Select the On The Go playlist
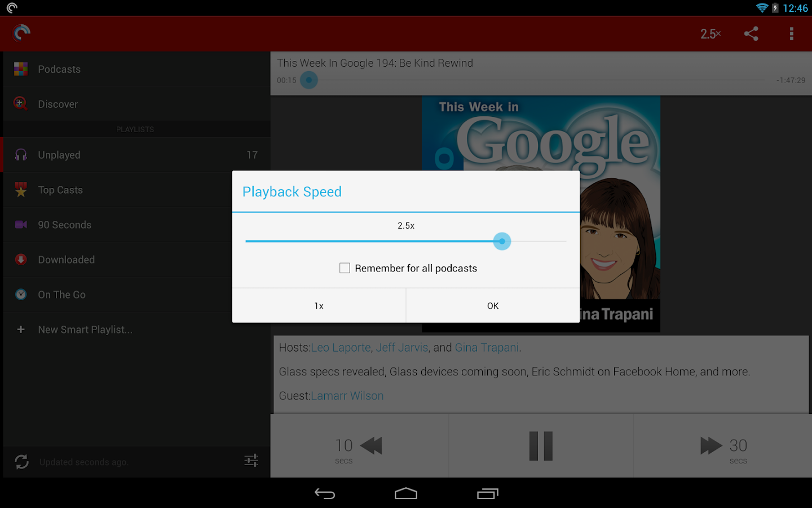The image size is (812, 508). [x=136, y=295]
